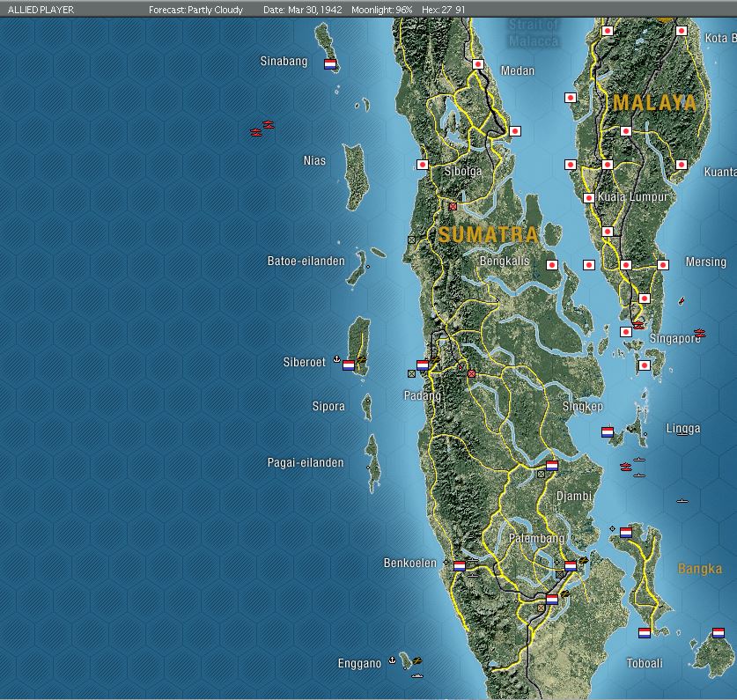Click the land unit marker left of Padang flag
The image size is (737, 700).
tap(412, 373)
